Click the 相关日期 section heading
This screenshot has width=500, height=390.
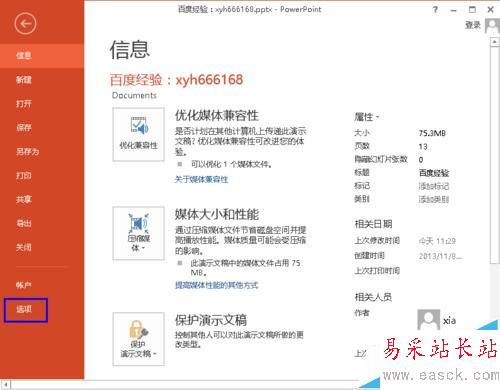click(x=373, y=224)
